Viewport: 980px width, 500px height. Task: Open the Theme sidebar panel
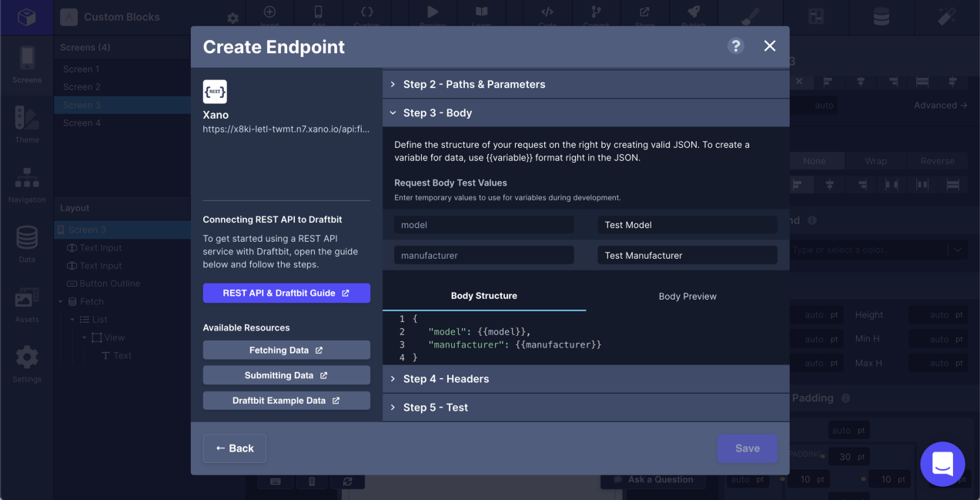[27, 124]
